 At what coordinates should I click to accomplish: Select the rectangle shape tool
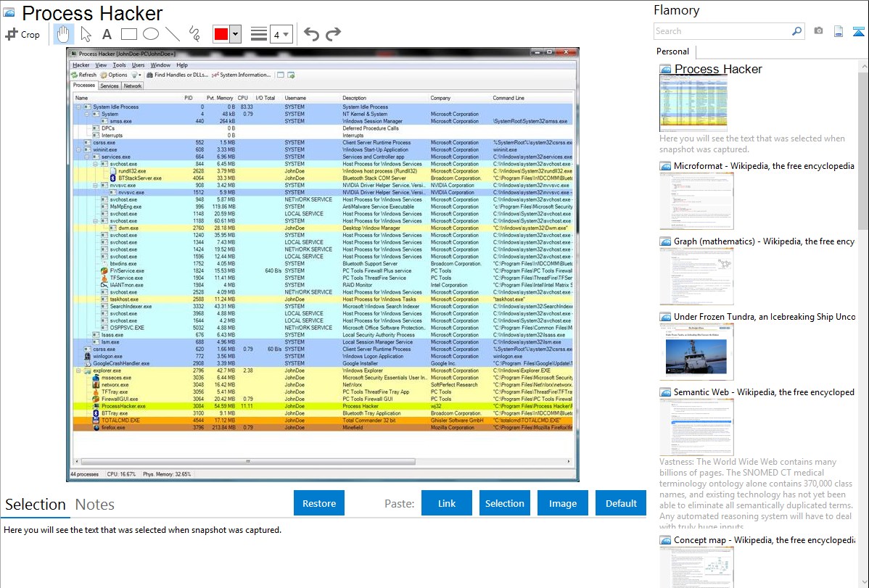pos(128,34)
